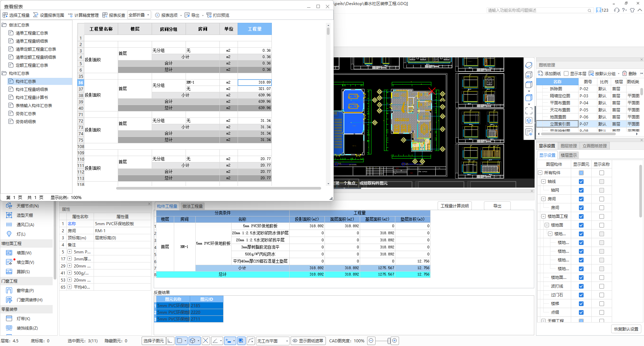Select 墙面(W) component item
This screenshot has width=644, height=346.
[x=24, y=253]
